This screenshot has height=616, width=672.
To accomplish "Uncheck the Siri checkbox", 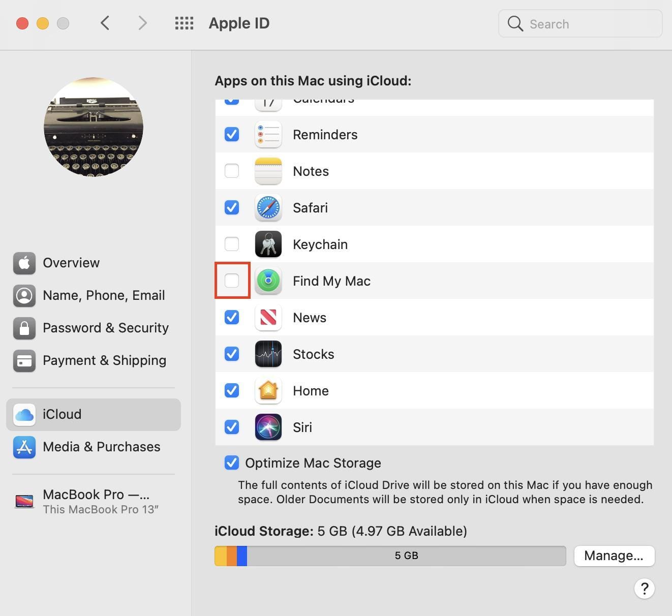I will click(x=232, y=427).
